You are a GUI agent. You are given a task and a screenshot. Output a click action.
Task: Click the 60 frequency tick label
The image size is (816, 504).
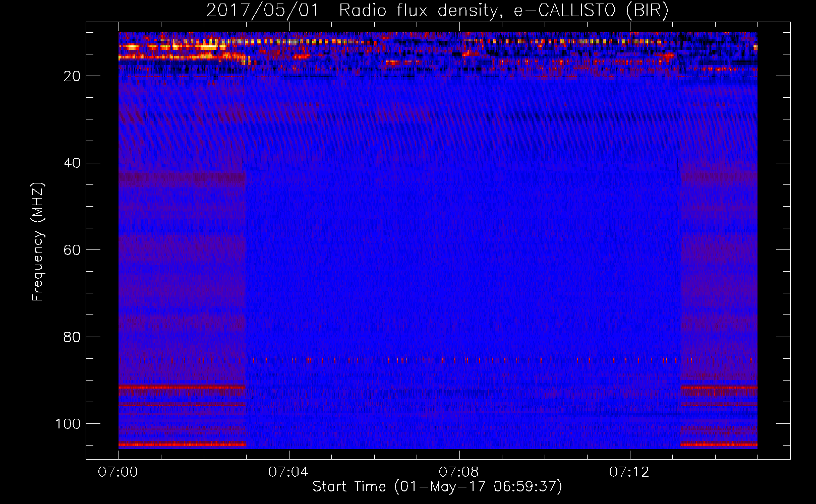tap(72, 250)
